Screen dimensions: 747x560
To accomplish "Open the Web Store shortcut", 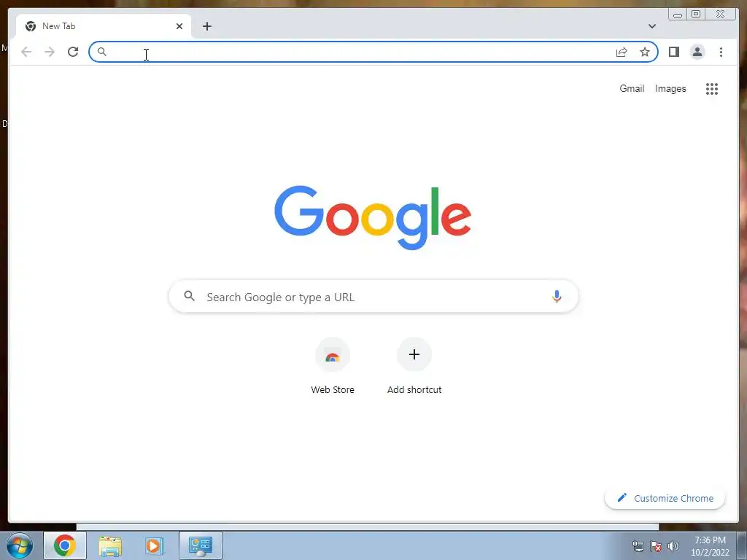I will [x=333, y=366].
